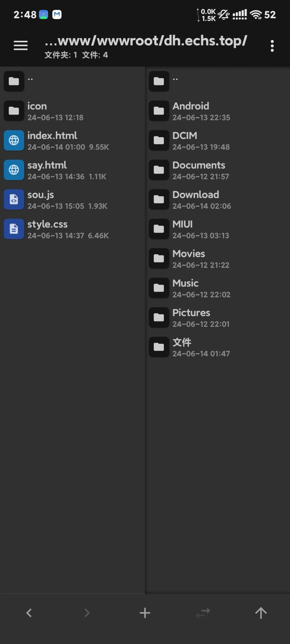290x644 pixels.
Task: Tap the dh.echs.top path title
Action: (x=145, y=41)
